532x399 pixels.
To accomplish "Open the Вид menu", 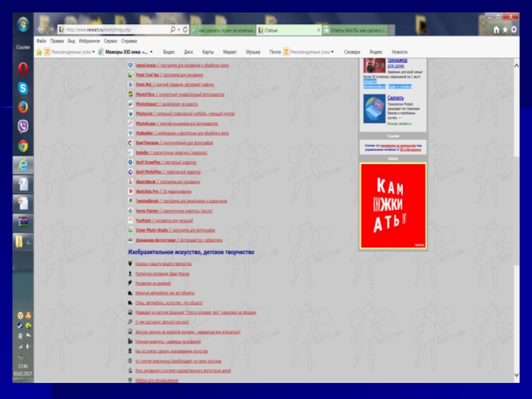I will [x=71, y=41].
